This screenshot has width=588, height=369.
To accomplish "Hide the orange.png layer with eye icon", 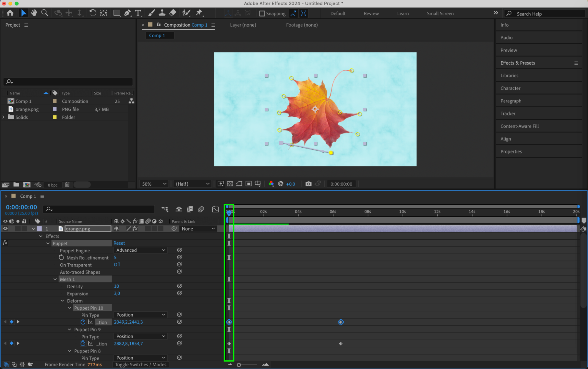I will point(5,228).
